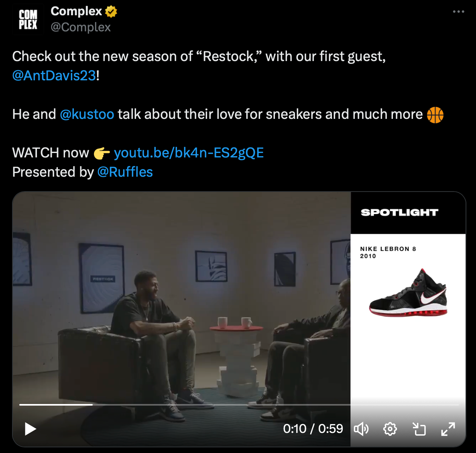Play the Restock video

(x=30, y=429)
